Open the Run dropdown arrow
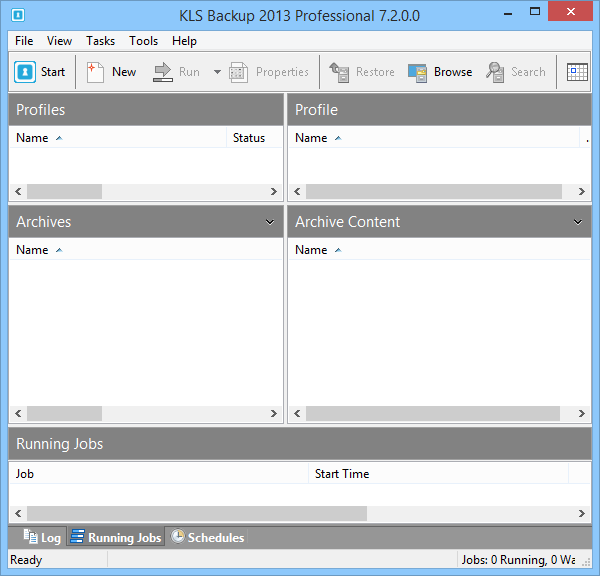This screenshot has width=600, height=576. [x=217, y=72]
